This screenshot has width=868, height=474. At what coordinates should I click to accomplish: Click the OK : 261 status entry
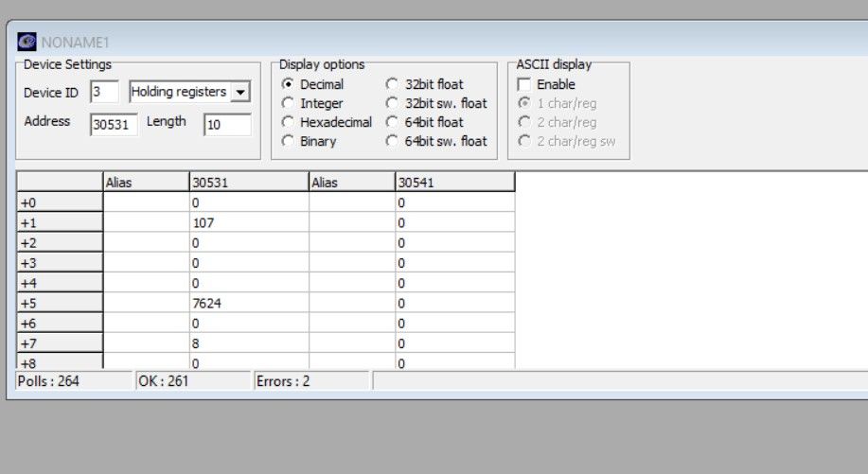click(x=193, y=380)
